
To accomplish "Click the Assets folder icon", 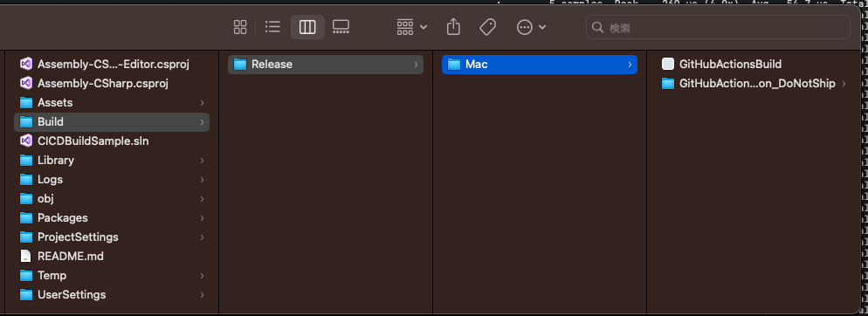I will (x=26, y=103).
